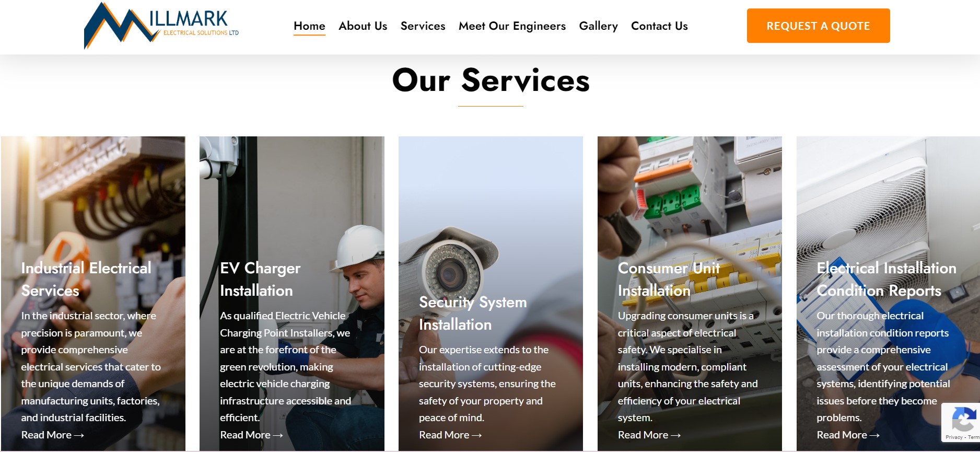Select Contact Us in navigation
The image size is (980, 452).
pyautogui.click(x=659, y=26)
